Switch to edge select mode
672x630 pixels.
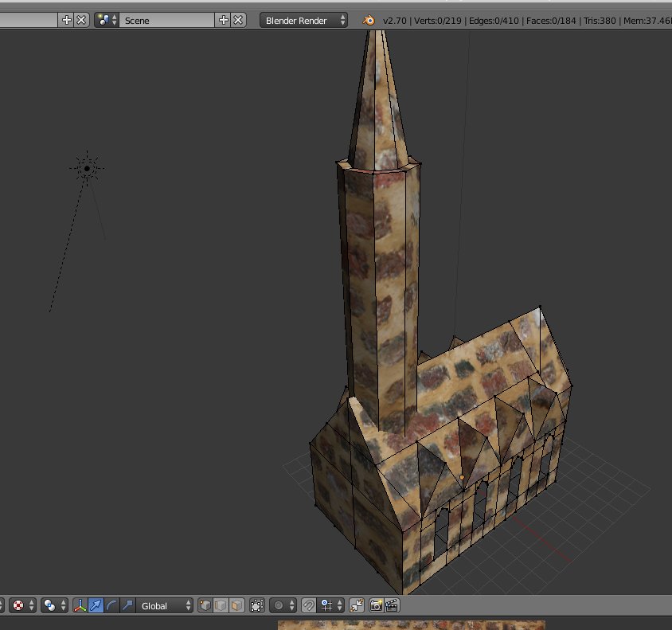(x=221, y=605)
